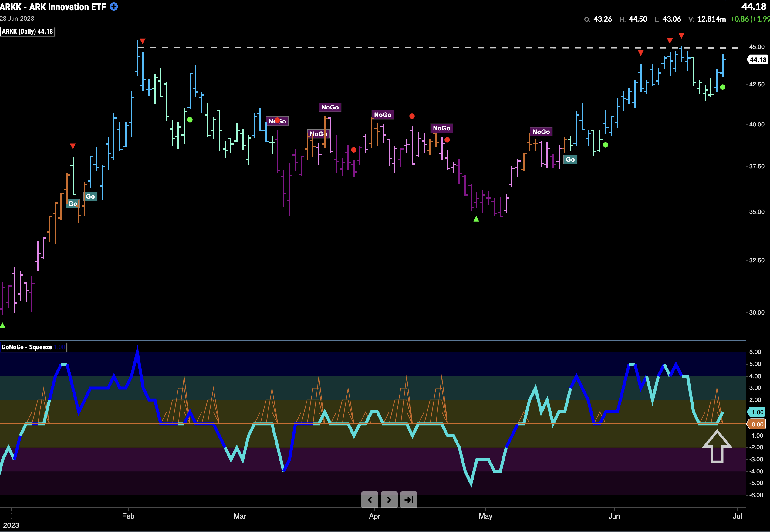Image resolution: width=770 pixels, height=532 pixels.
Task: Click the 30.00 price axis label
Action: coord(757,312)
